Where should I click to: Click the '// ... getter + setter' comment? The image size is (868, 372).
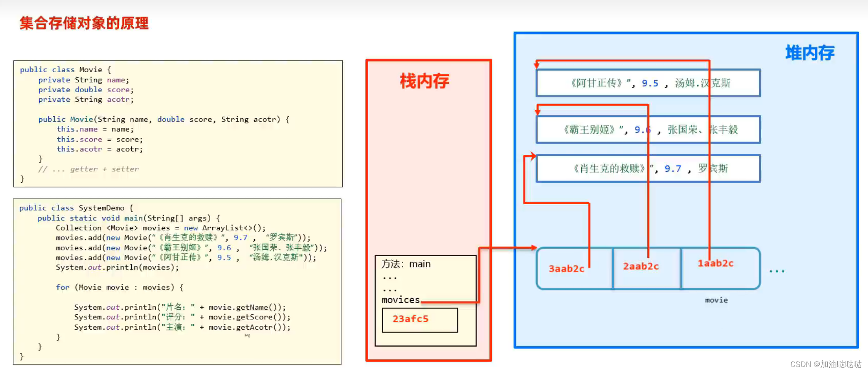[89, 169]
